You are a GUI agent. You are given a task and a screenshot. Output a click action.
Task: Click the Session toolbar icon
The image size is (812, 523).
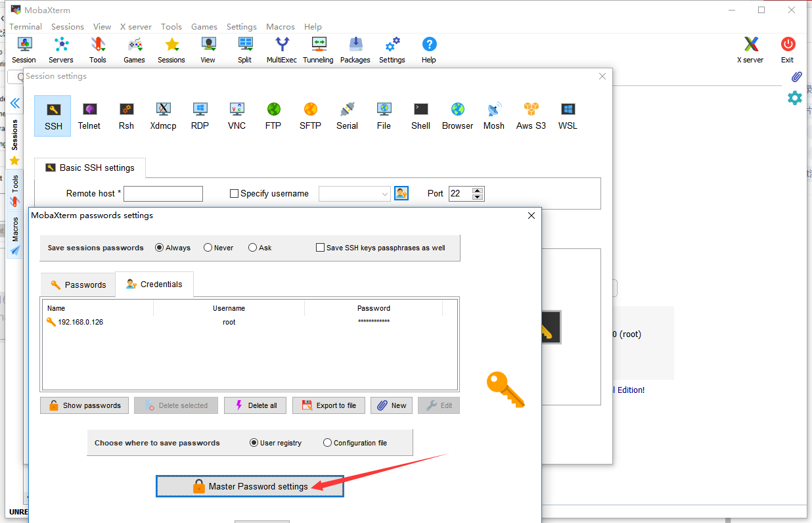click(24, 50)
